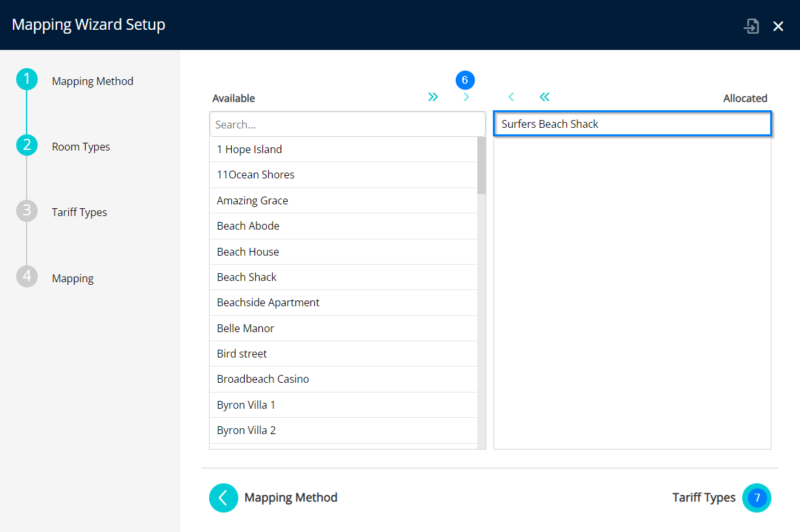Pick Broadbeach Casino from the list
This screenshot has width=800, height=532.
pyautogui.click(x=343, y=379)
